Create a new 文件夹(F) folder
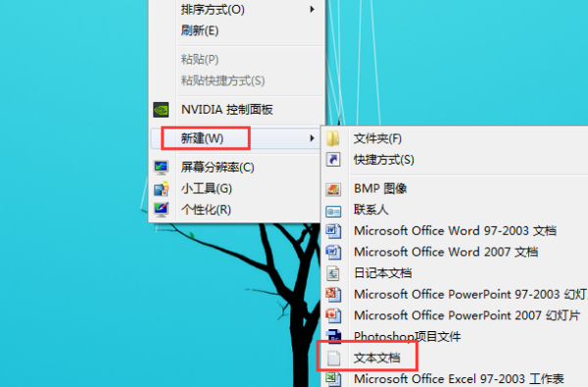The image size is (588, 387). pos(377,139)
